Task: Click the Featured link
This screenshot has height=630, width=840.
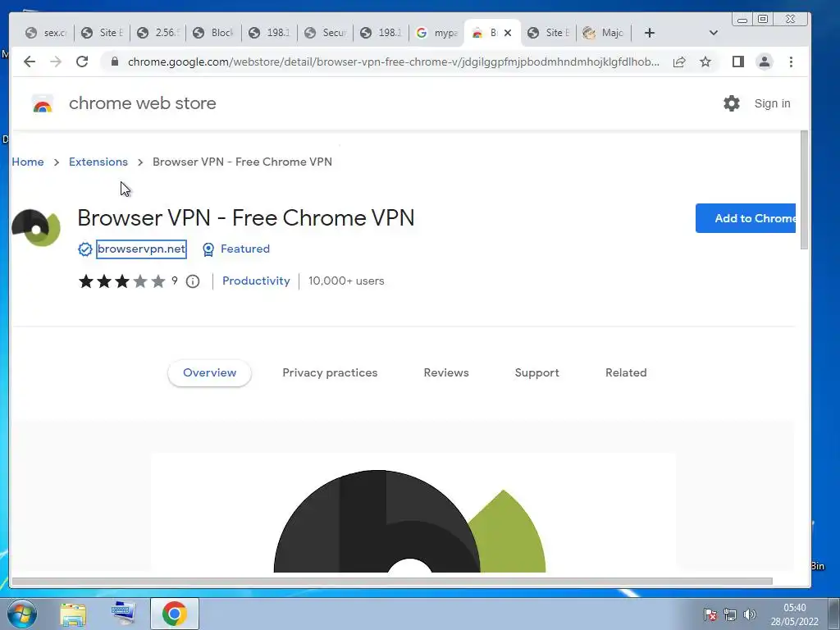Action: [245, 249]
